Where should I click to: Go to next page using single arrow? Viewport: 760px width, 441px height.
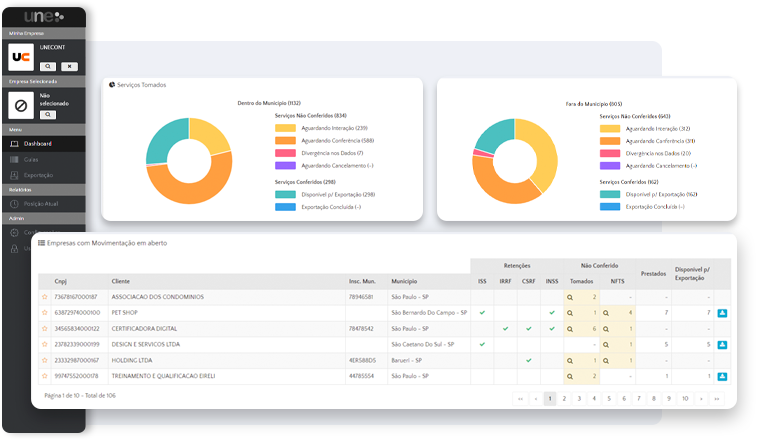tap(702, 398)
